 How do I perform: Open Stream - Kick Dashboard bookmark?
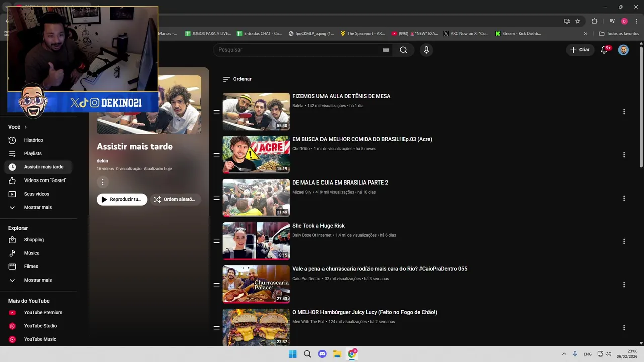tap(518, 34)
